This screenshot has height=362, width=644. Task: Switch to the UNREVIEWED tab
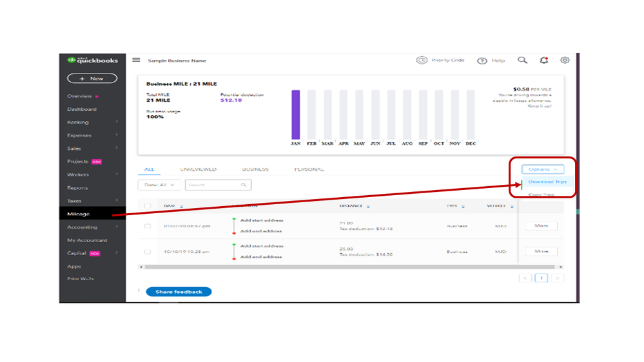(x=199, y=169)
